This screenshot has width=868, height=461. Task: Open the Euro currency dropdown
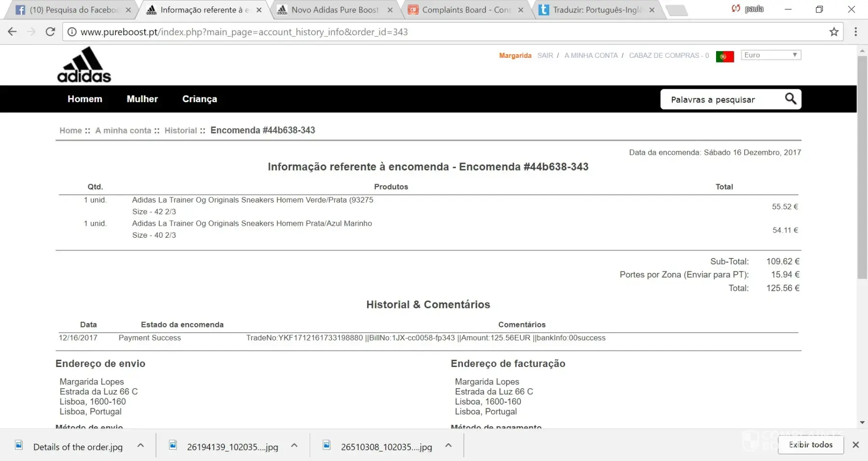[771, 55]
